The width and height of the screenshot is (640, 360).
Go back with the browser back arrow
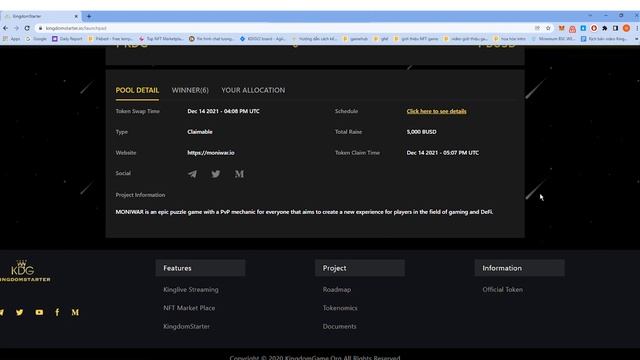click(5, 28)
